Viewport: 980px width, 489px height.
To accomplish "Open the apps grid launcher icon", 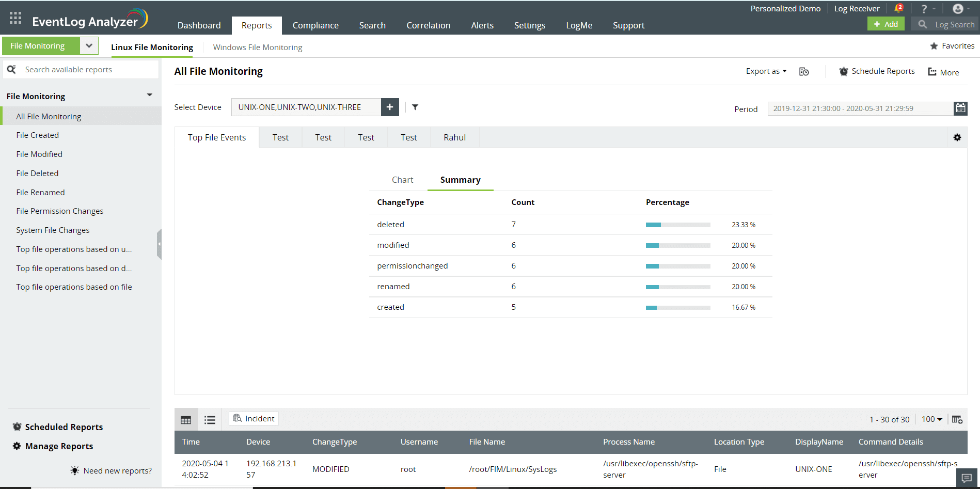I will (x=15, y=18).
